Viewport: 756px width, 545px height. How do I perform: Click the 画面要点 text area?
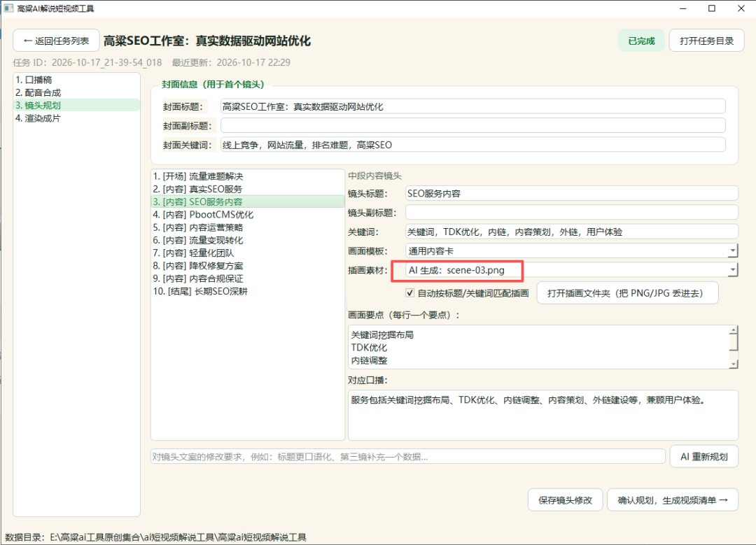coord(538,347)
